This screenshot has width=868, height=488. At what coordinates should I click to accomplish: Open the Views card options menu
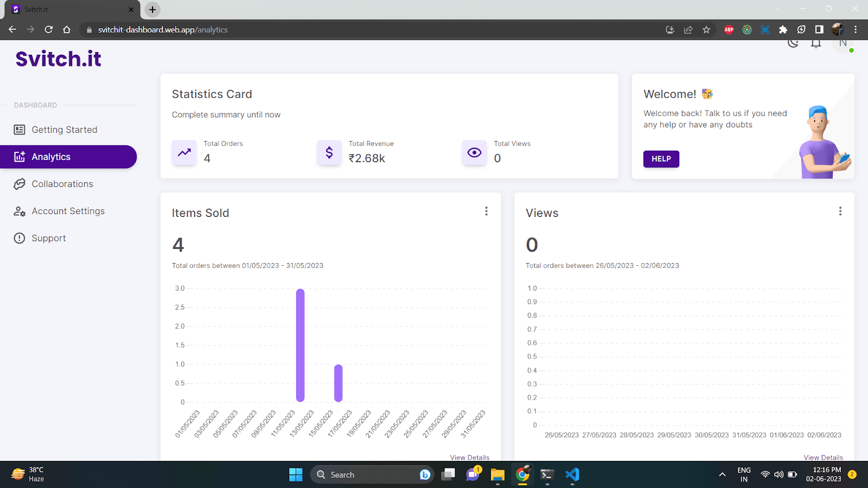coord(840,211)
